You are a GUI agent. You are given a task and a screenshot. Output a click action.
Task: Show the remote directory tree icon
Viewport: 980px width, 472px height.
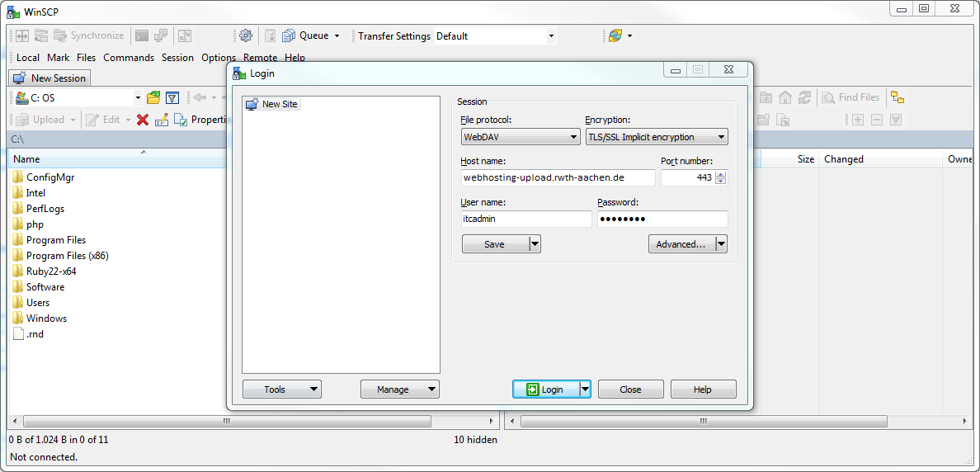tap(898, 97)
